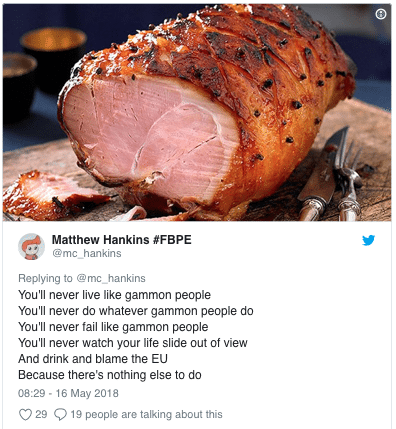Click the line "You'll never fail like gammon people"
Viewport: 396px width, 429px height.
pos(113,327)
